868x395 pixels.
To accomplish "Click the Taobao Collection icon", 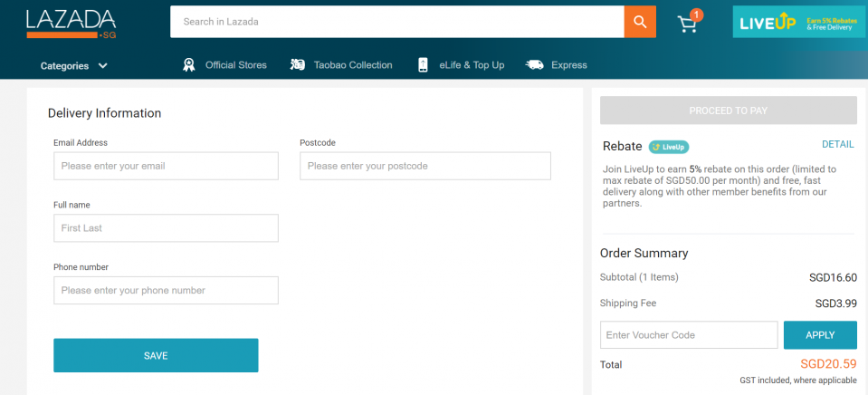I will tap(298, 65).
